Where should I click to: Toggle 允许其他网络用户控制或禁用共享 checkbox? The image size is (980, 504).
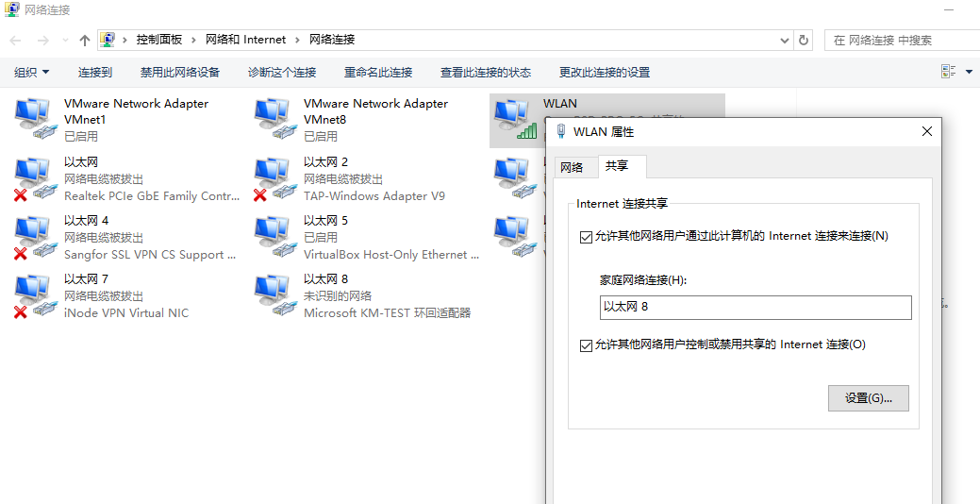[586, 345]
